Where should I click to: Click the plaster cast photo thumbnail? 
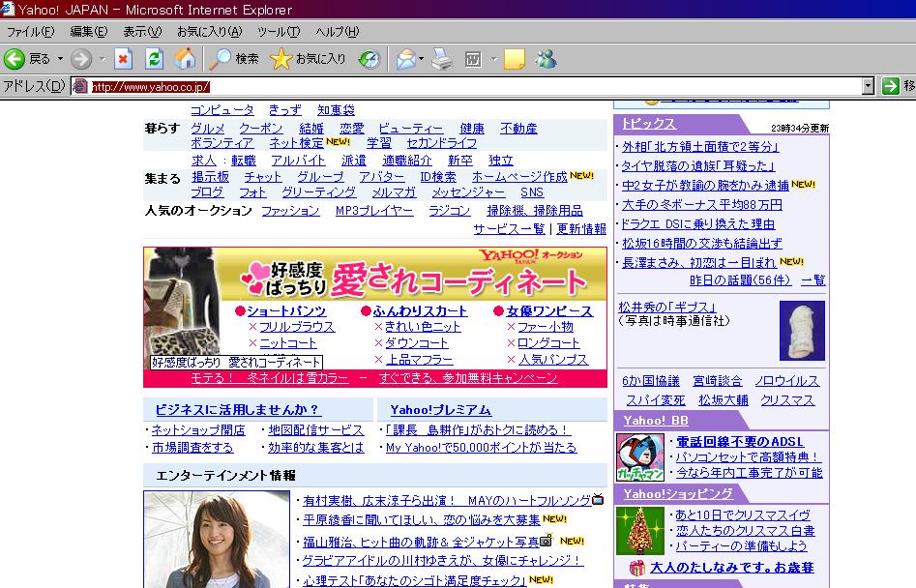pos(802,331)
